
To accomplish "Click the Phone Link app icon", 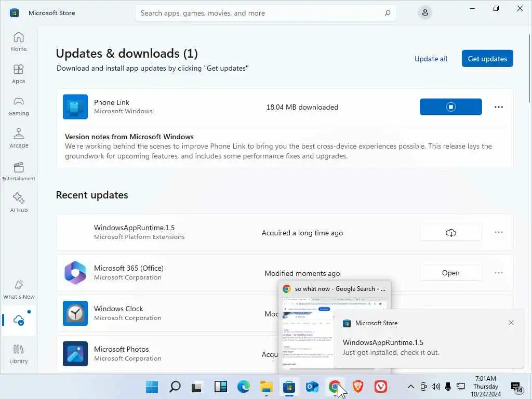I will coord(75,107).
